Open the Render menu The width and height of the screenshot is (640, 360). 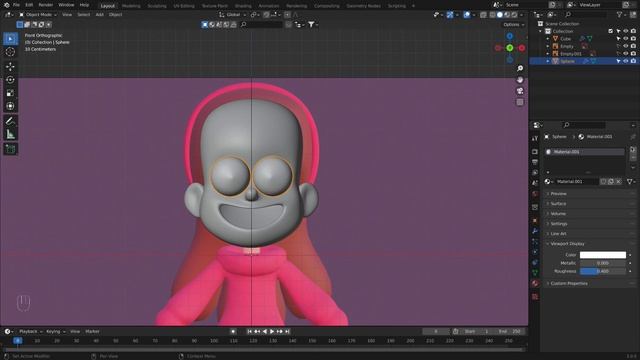click(x=46, y=5)
